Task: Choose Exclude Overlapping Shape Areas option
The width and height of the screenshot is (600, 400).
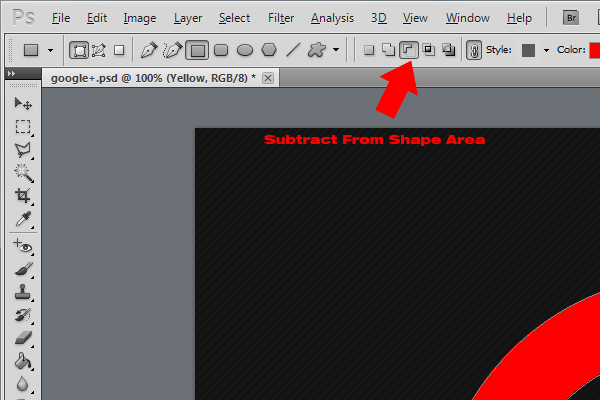Action: 448,50
